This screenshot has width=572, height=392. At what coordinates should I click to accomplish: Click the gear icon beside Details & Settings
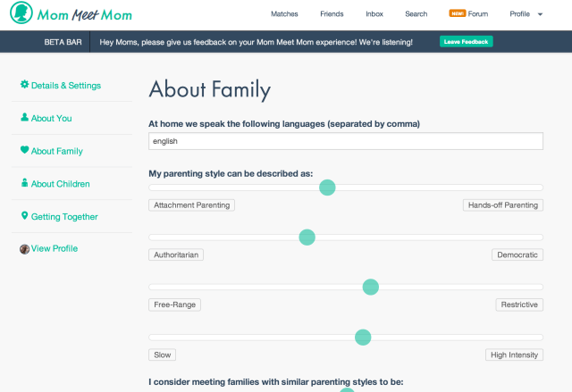[x=25, y=85]
